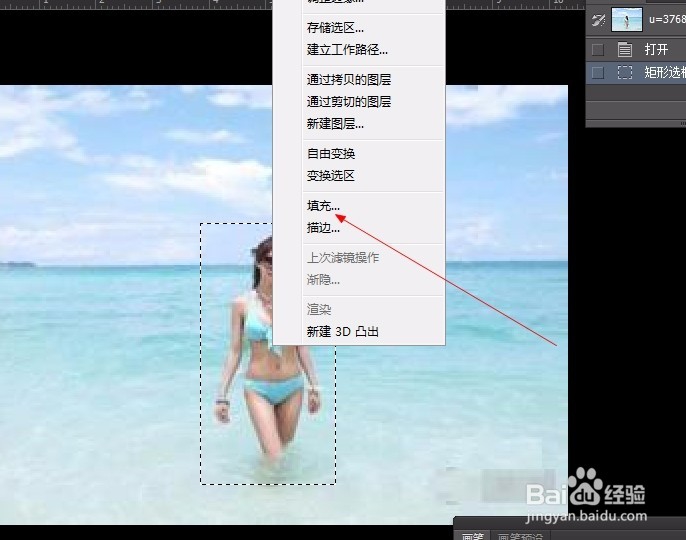Click the marquee icon beside 矩形选框
Viewport: 686px width, 540px height.
tap(625, 72)
